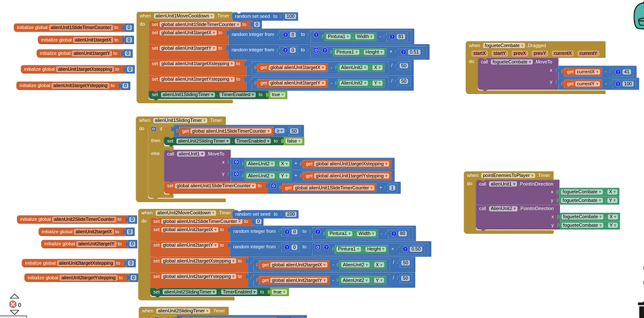Toggle the 'true' boolean under alienUnit2MoveCooldown
The height and width of the screenshot is (318, 644).
tap(279, 292)
